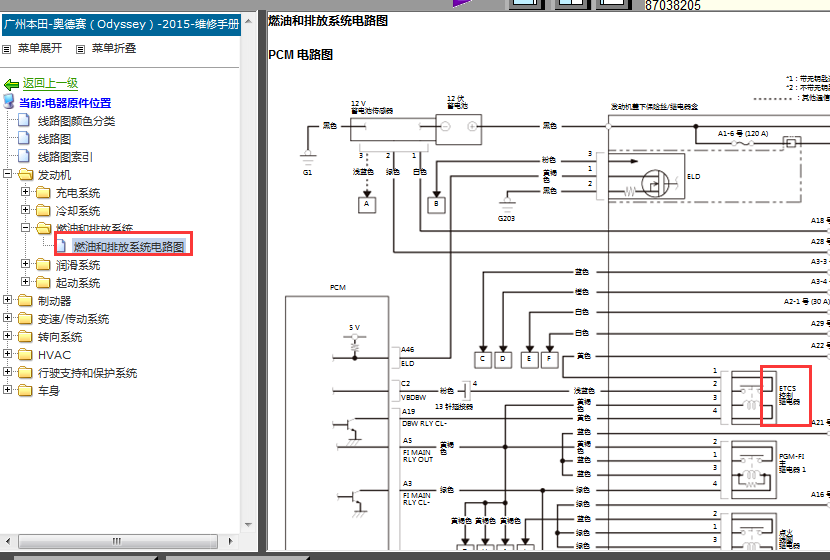Click the 当前:电器原件位置 heading
This screenshot has width=830, height=560.
(x=65, y=103)
